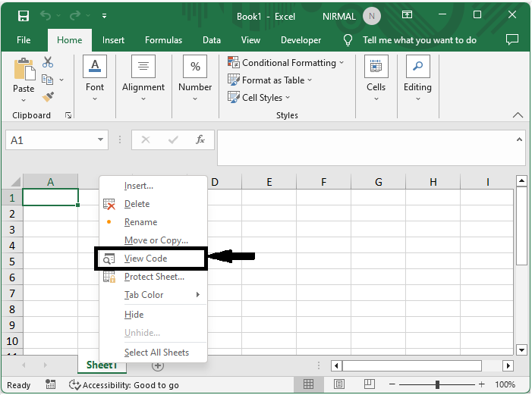Viewport: 532px width, 395px height.
Task: Switch to Page Break Preview icon
Action: 369,384
